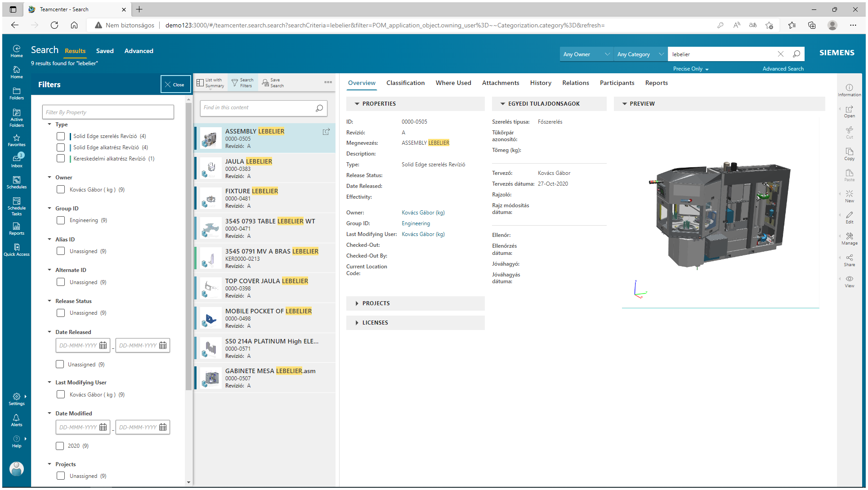The height and width of the screenshot is (490, 868).
Task: Open the Inbox icon
Action: pos(17,160)
